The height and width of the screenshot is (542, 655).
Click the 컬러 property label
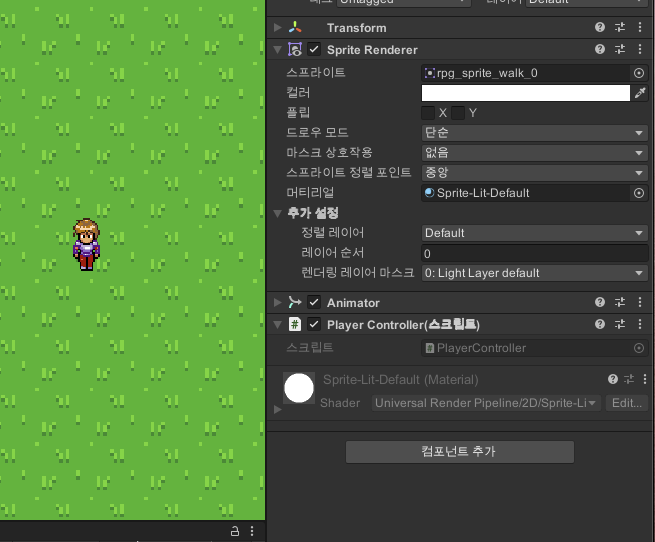pos(298,93)
